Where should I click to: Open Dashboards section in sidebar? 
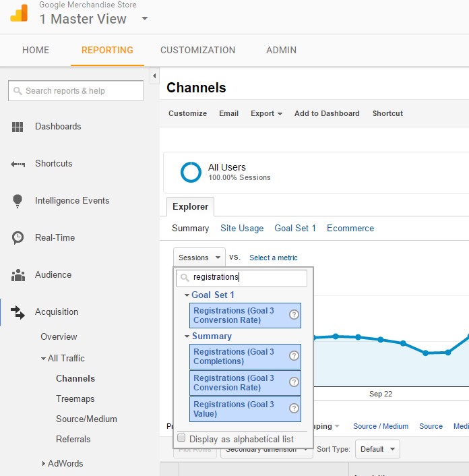tap(58, 126)
